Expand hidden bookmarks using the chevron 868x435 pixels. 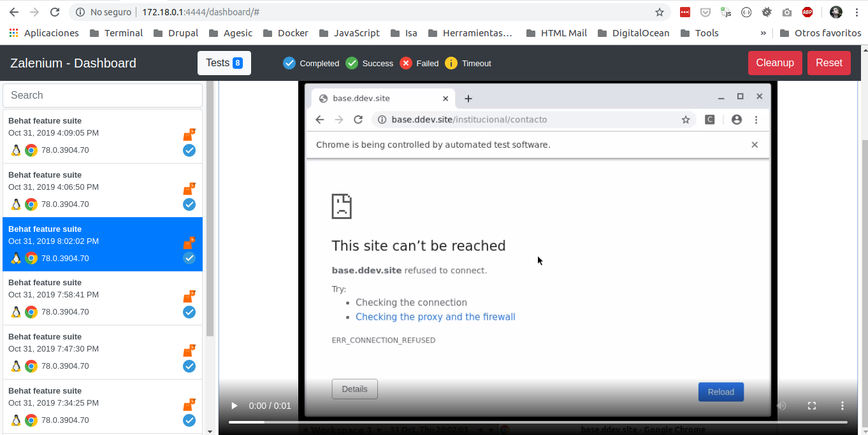coord(762,33)
